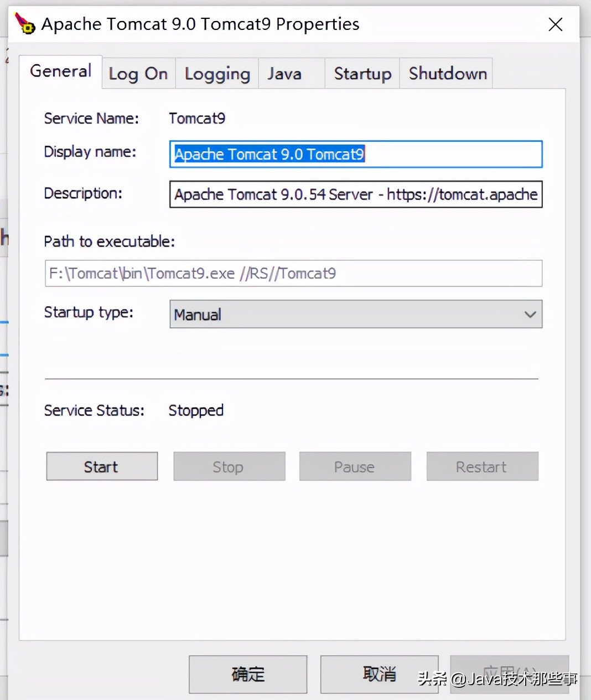Select the Startup tab
The height and width of the screenshot is (700, 591).
(x=362, y=74)
